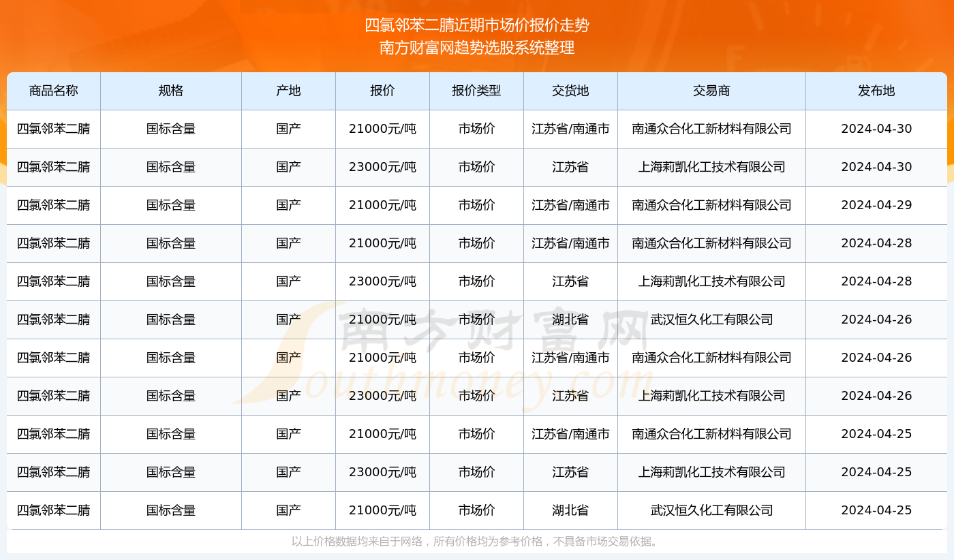
Task: Click 2024-04-28 date in 上海莉凯 row
Action: [x=876, y=281]
